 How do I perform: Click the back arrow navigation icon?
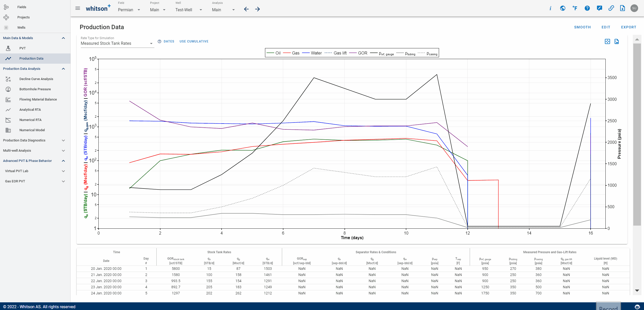click(246, 9)
